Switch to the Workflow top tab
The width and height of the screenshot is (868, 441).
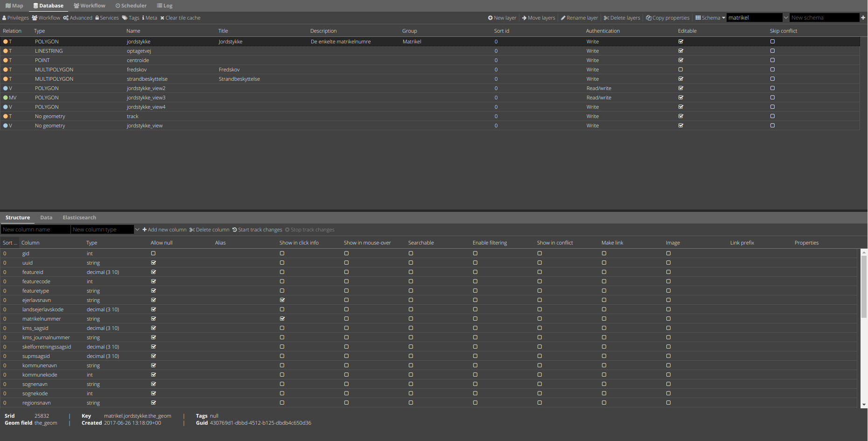coord(90,6)
